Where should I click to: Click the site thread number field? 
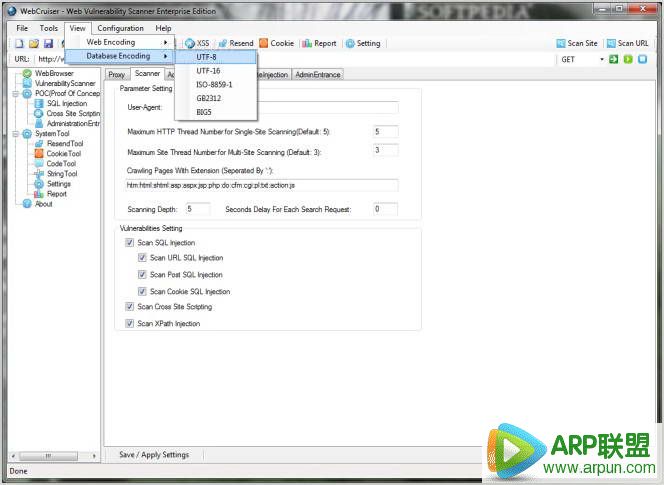(385, 150)
